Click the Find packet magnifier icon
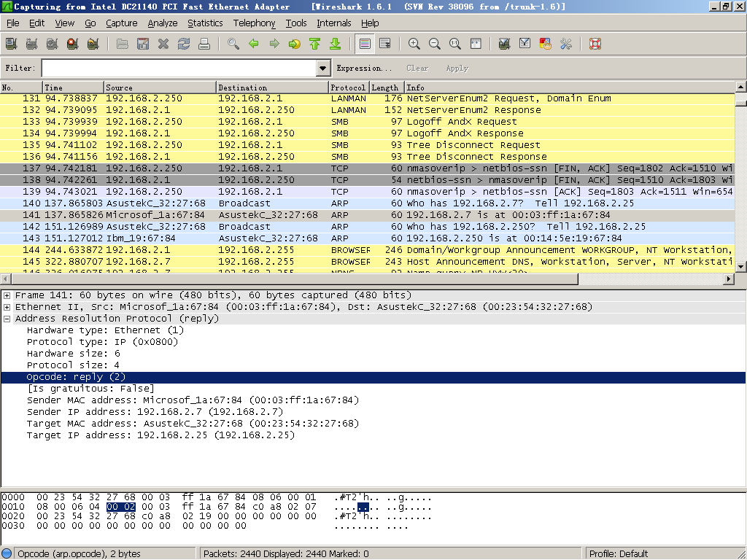 tap(233, 44)
